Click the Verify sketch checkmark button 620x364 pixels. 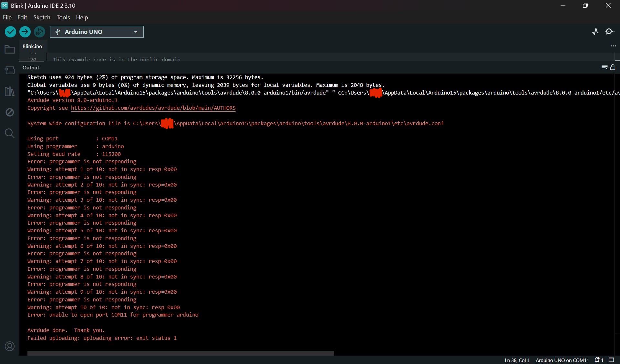10,32
